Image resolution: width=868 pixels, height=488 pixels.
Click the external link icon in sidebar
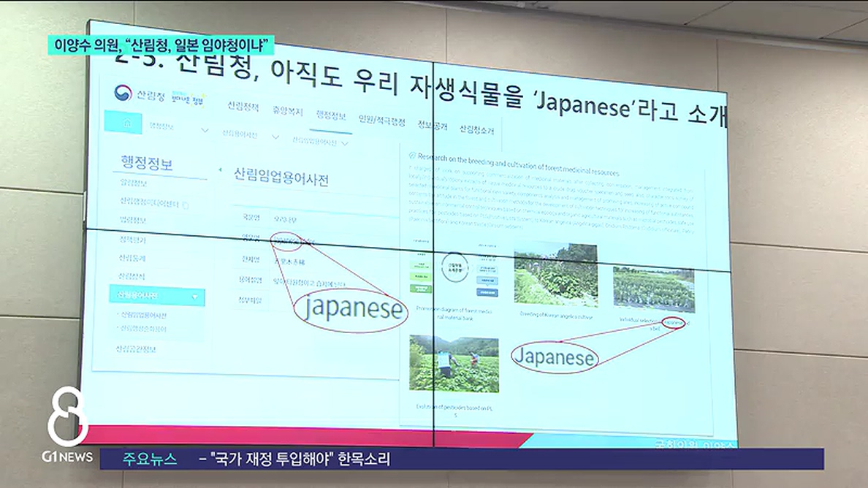coord(186,205)
